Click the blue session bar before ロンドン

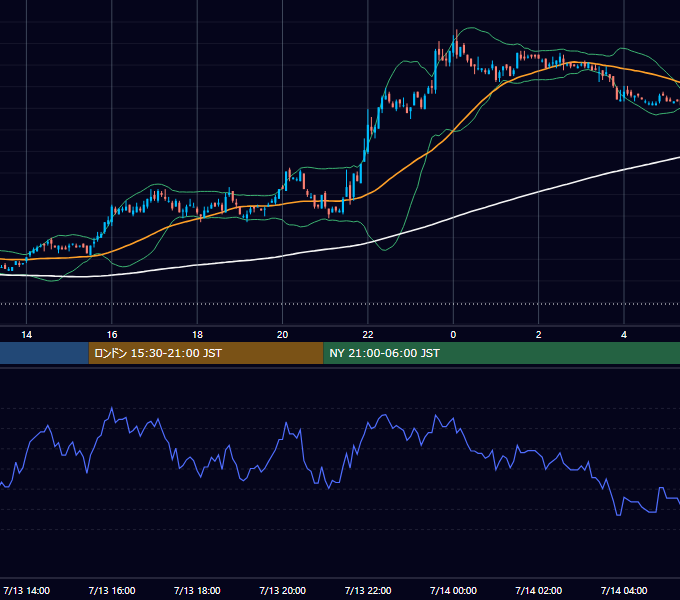pos(44,353)
